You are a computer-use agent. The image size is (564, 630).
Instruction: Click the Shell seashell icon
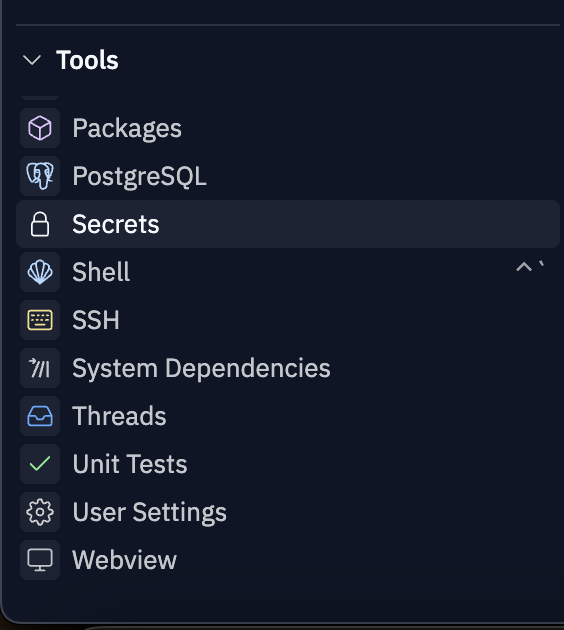[x=40, y=272]
